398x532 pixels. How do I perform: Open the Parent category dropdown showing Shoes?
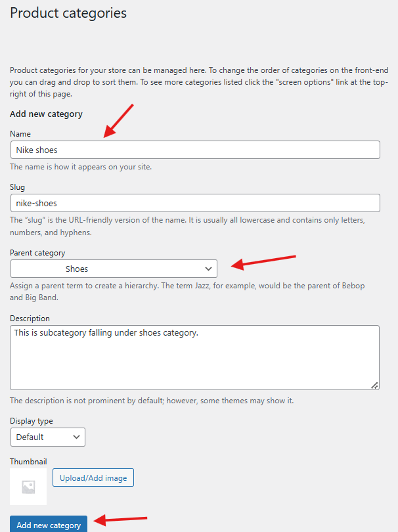pos(113,269)
